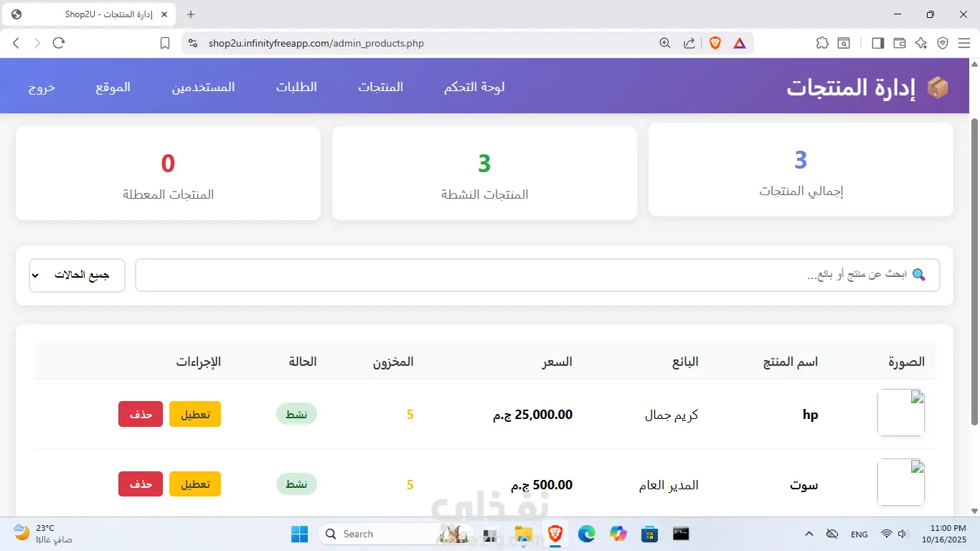The width and height of the screenshot is (980, 551).
Task: Click product name سوت
Action: click(x=804, y=486)
